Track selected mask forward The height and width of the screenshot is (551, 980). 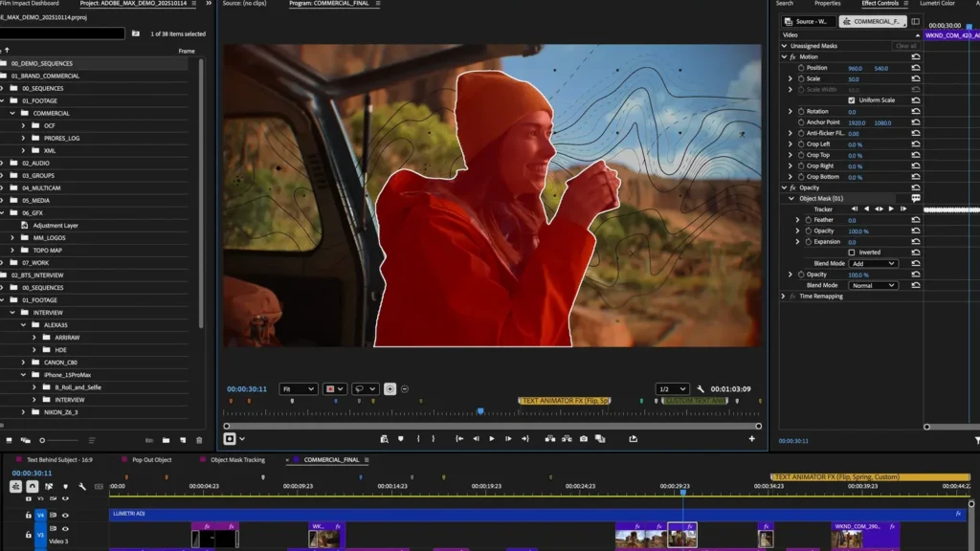(x=891, y=209)
